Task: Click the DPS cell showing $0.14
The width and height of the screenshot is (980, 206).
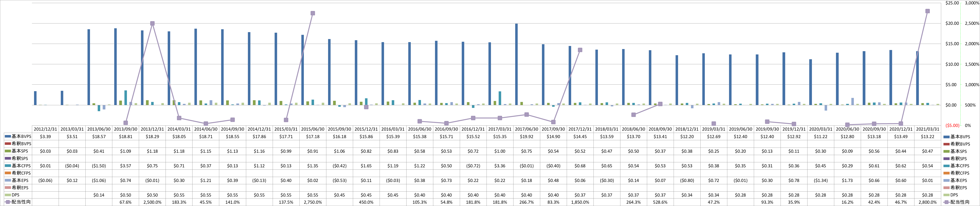Action: coord(99,195)
